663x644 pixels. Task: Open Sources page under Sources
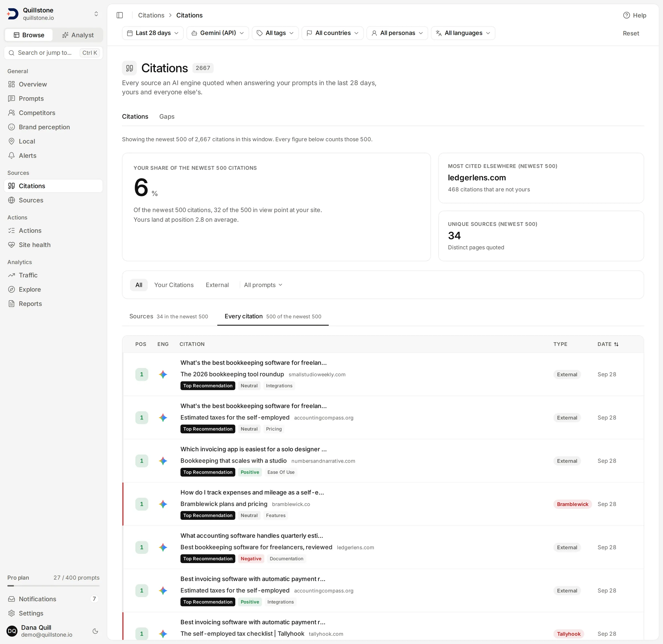[53, 200]
